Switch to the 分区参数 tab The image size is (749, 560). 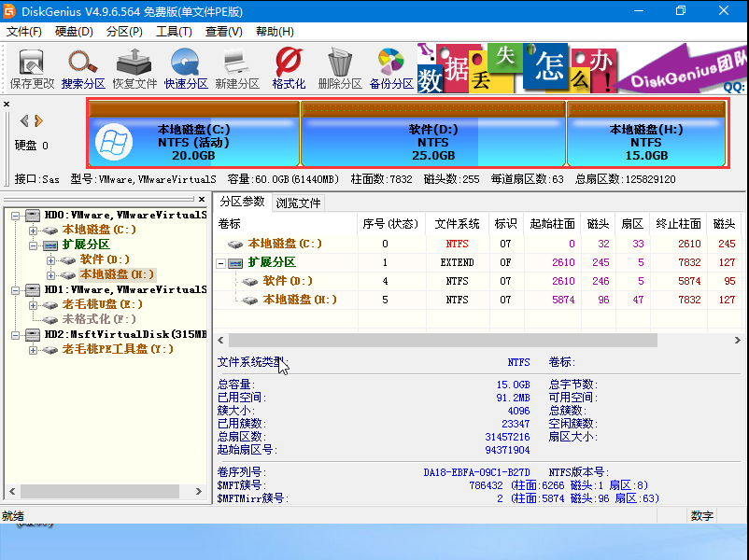[242, 202]
